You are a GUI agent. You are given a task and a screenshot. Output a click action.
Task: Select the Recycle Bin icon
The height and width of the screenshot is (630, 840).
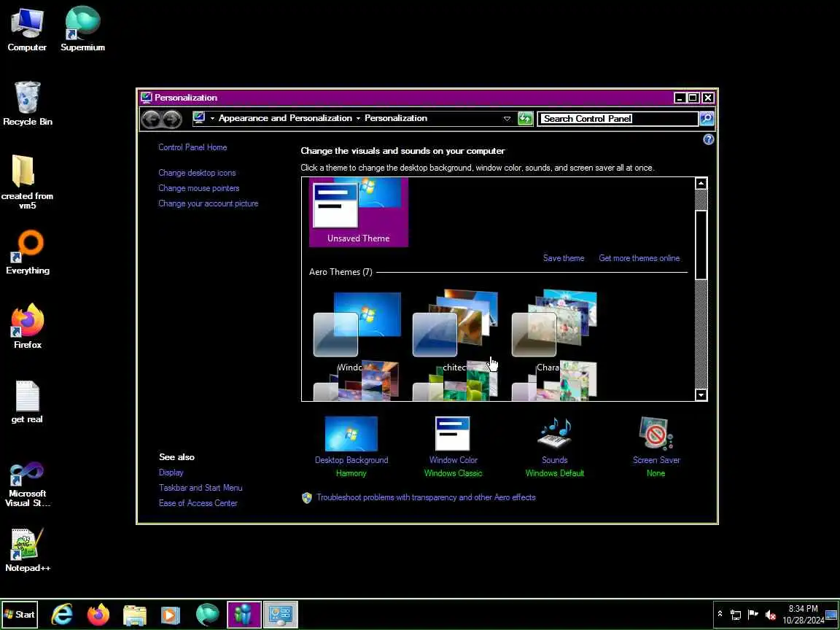point(27,104)
